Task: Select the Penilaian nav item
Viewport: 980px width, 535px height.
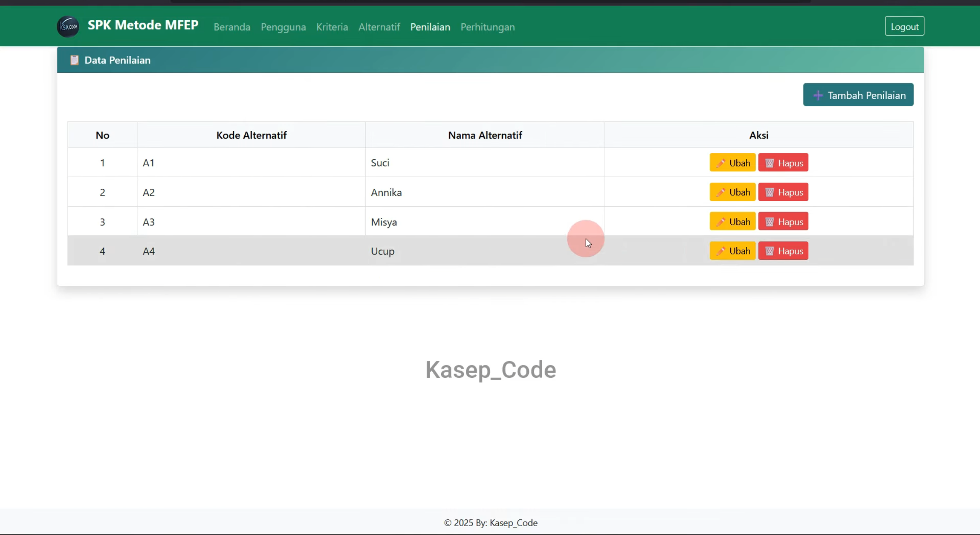Action: tap(430, 27)
